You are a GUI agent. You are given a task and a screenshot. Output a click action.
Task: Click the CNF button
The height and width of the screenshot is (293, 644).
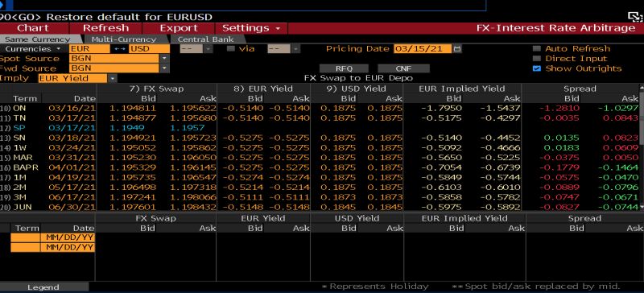click(x=403, y=68)
